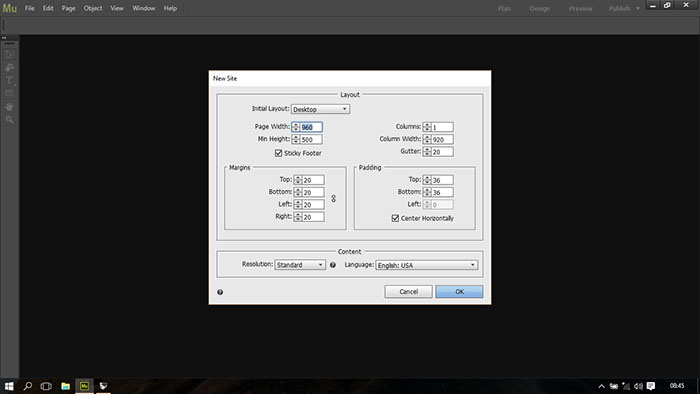Click the Margins Right input field
This screenshot has width=700, height=394.
[313, 217]
